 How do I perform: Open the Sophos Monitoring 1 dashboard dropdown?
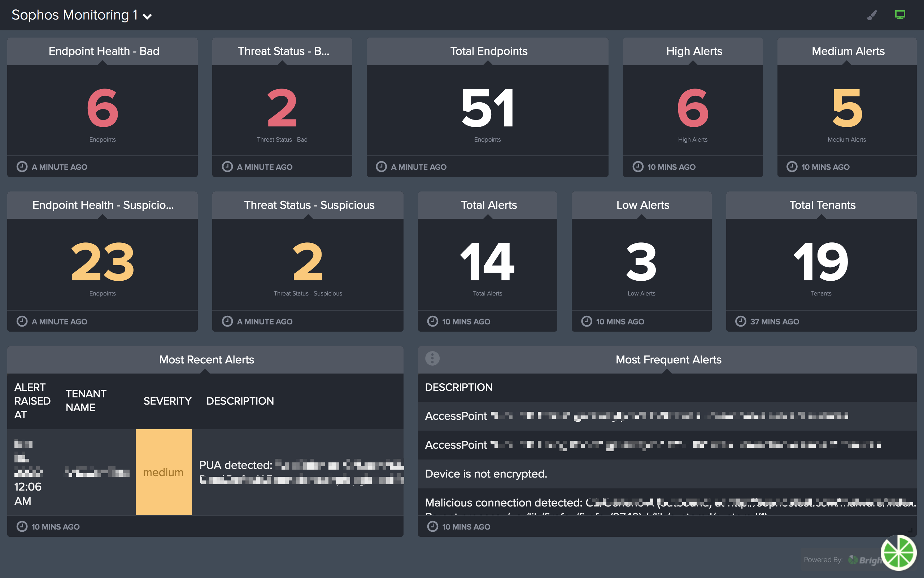click(81, 15)
